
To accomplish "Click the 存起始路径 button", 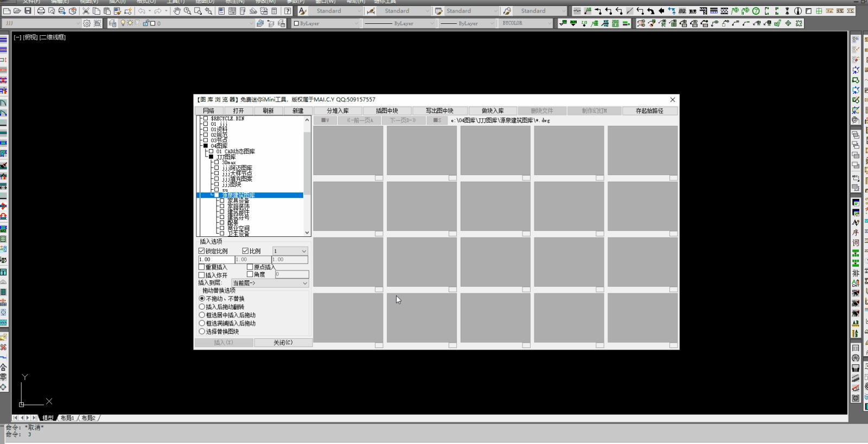I will pyautogui.click(x=649, y=111).
